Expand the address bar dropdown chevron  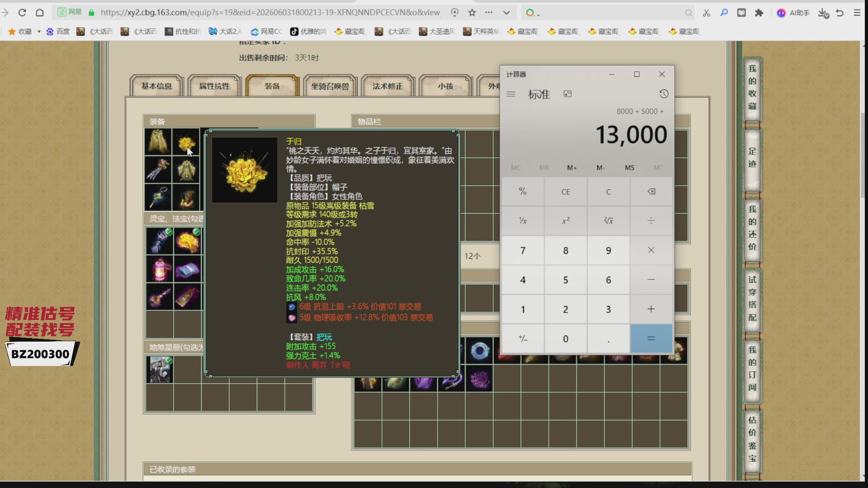click(506, 13)
